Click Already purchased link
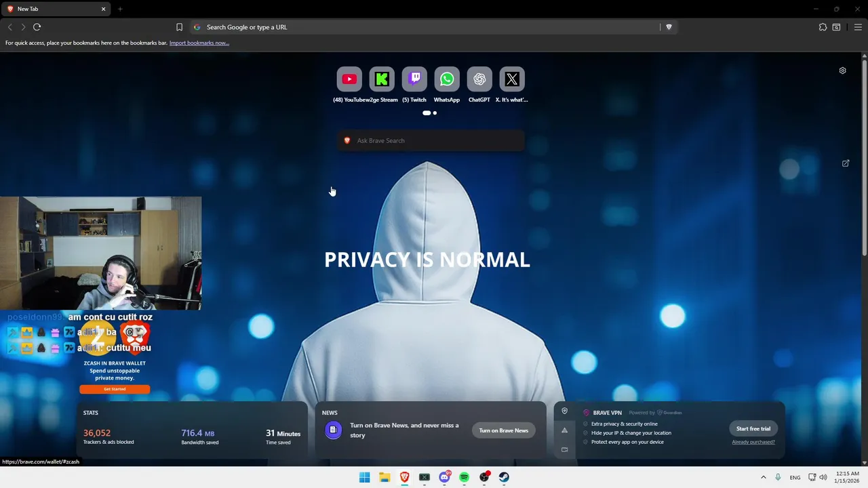The width and height of the screenshot is (868, 488). point(753,442)
